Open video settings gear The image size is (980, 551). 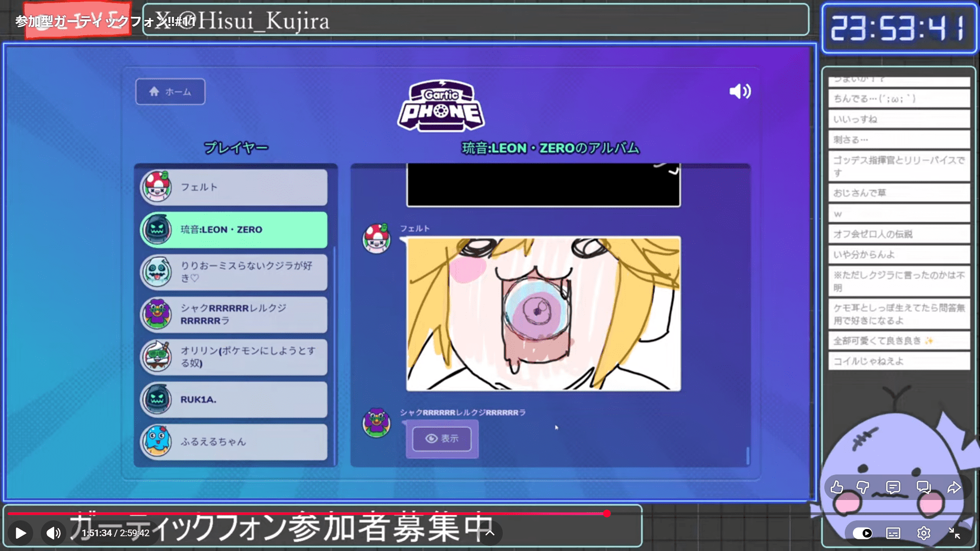[x=923, y=533]
